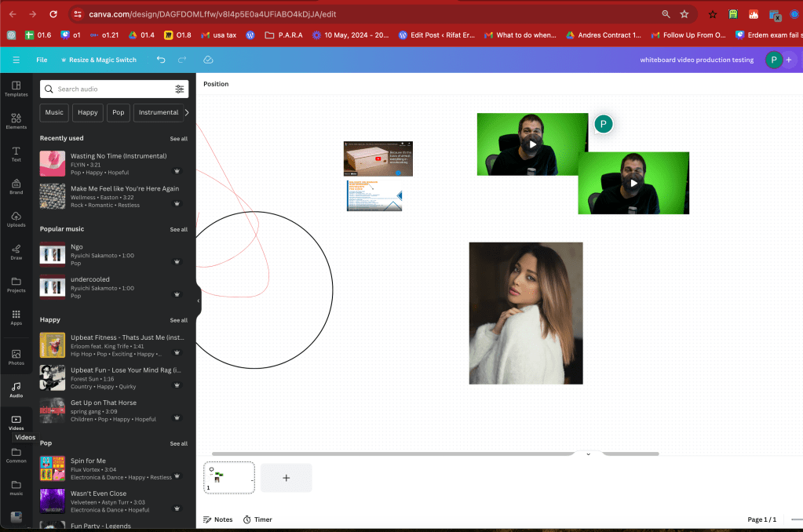Click the Search audio field
This screenshot has width=803, height=532.
pos(114,89)
